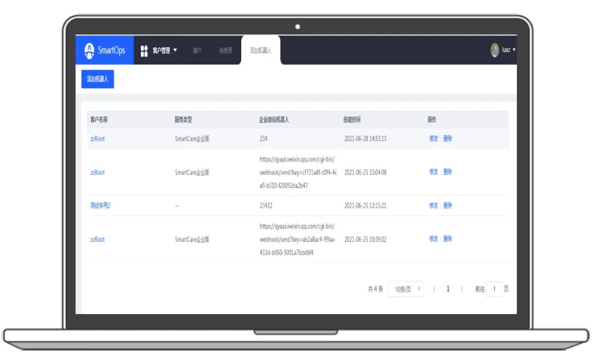Click the date 2021-06-25 15:04:08
592x364 pixels.
(x=366, y=172)
